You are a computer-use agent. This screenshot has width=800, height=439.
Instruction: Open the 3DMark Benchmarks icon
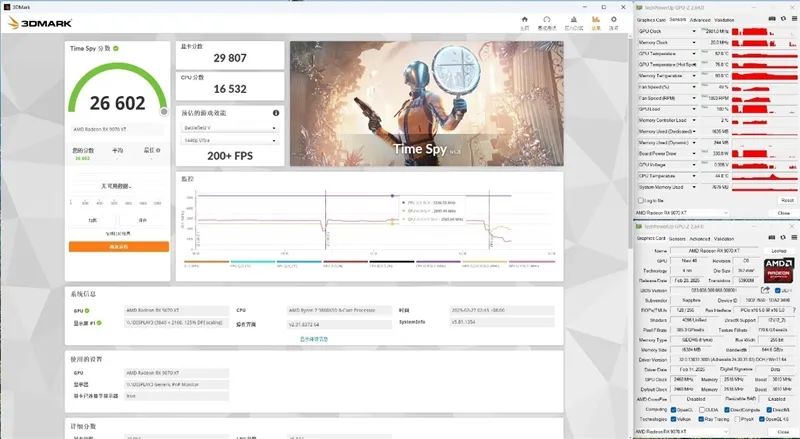pos(547,19)
